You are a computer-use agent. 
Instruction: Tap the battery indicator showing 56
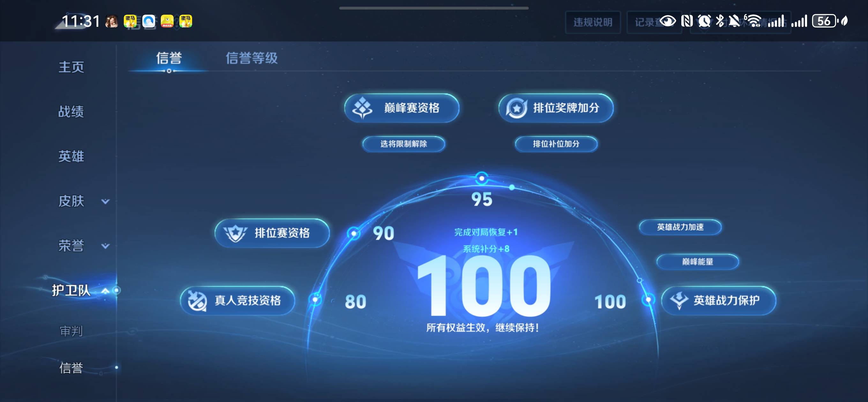coord(824,21)
